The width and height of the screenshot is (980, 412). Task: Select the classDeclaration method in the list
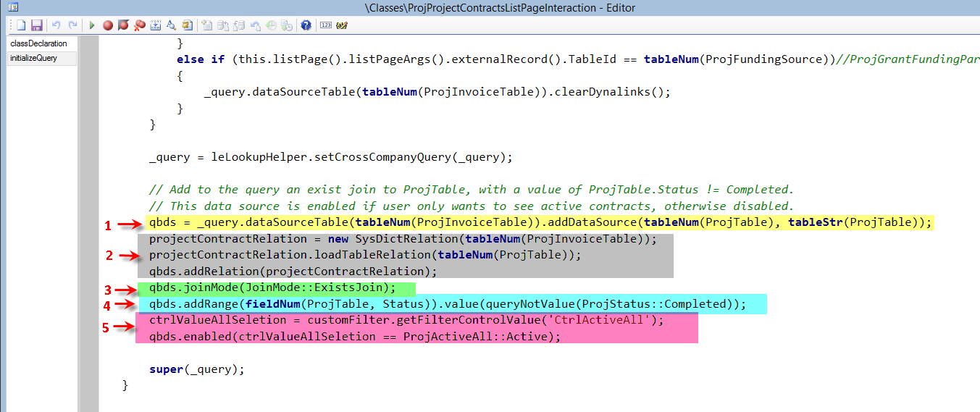pos(38,43)
